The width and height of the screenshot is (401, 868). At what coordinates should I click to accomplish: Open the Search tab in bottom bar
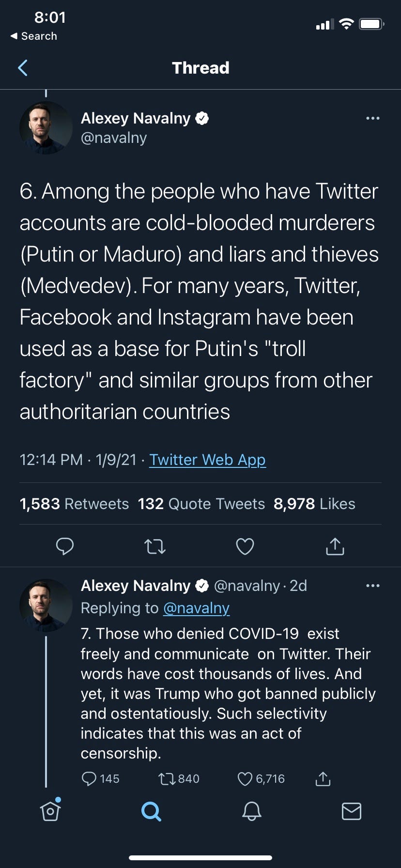(x=151, y=811)
